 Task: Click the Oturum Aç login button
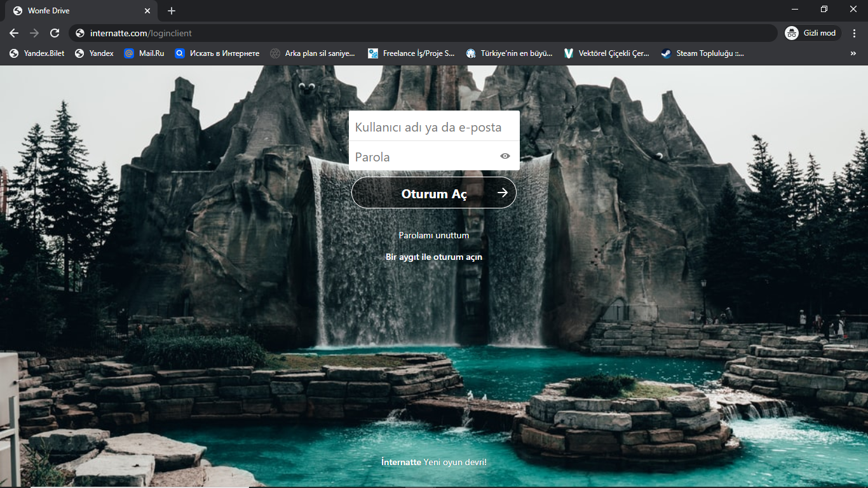tap(434, 193)
